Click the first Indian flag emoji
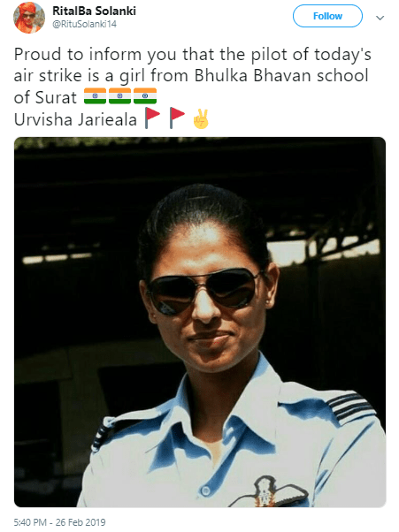This screenshot has height=532, width=399. click(x=95, y=96)
